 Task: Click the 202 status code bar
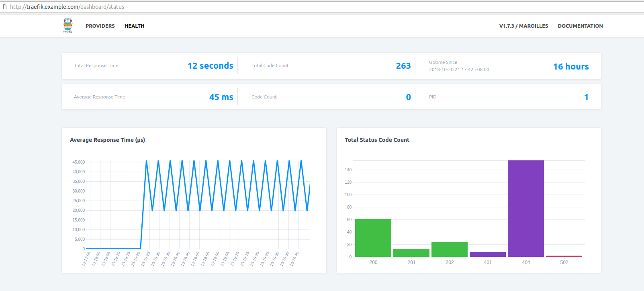pos(450,249)
